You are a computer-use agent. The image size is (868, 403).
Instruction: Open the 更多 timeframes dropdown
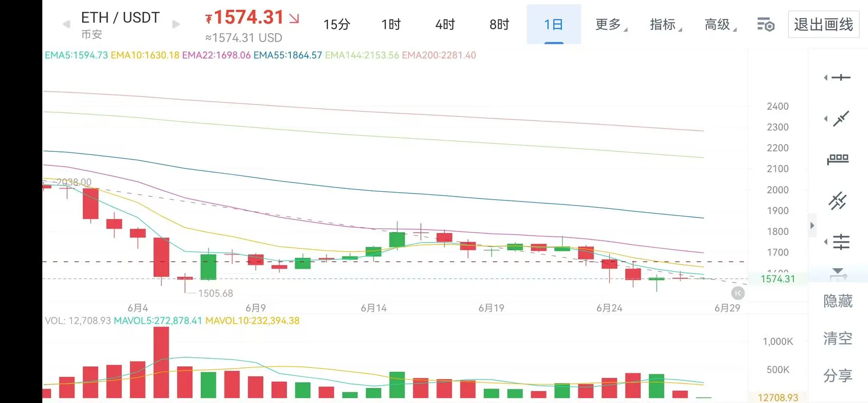pyautogui.click(x=611, y=24)
